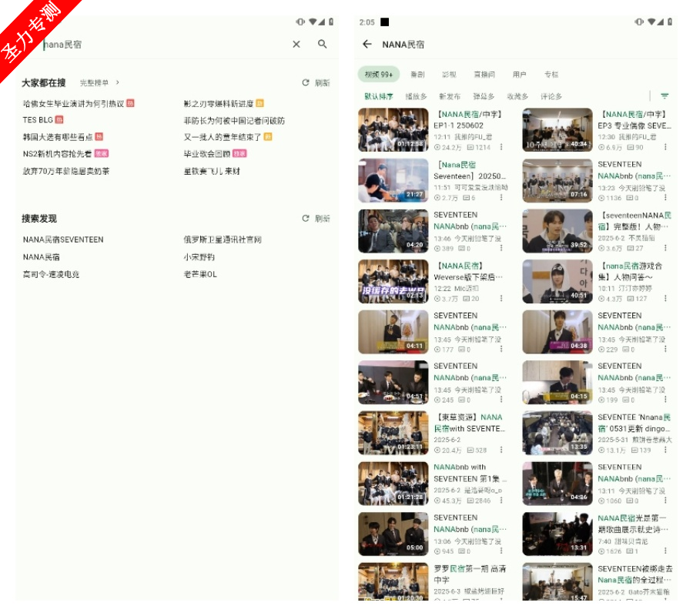Viewport: 693px width, 616px height.
Task: Sort results by 新发布
Action: (450, 96)
